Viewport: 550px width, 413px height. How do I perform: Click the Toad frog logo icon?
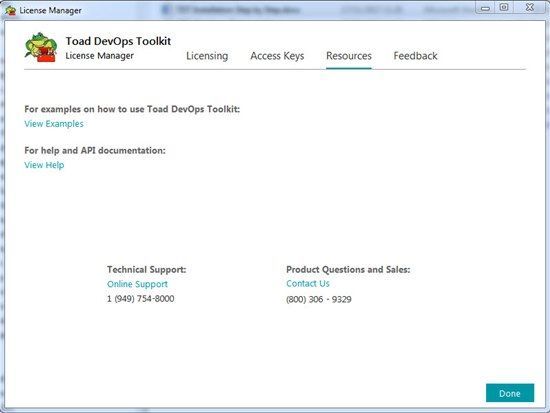(x=41, y=48)
